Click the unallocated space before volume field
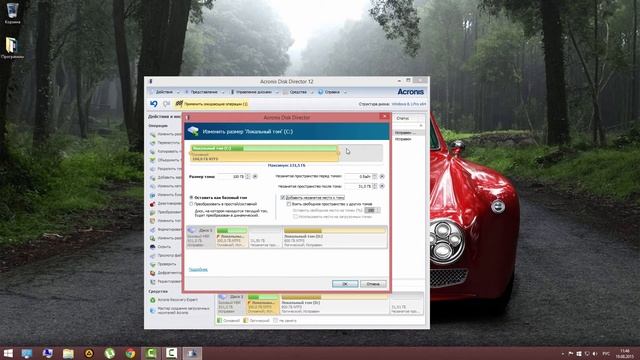 (x=358, y=177)
